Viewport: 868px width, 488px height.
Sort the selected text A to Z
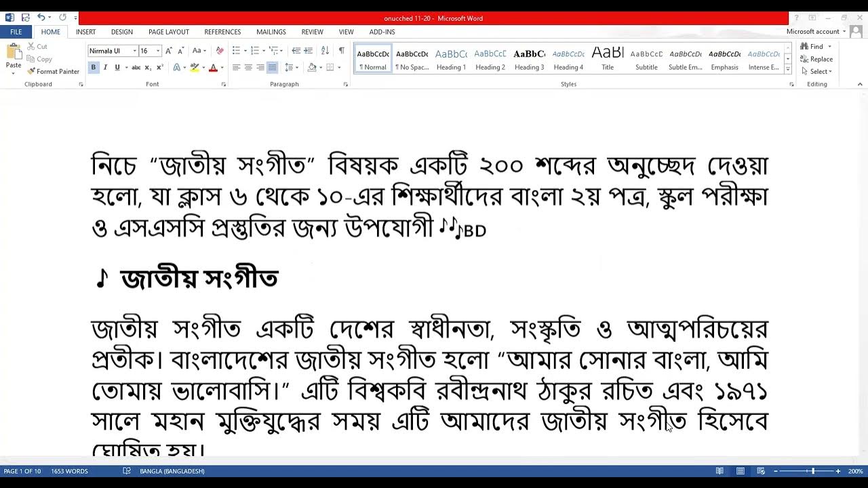[325, 51]
